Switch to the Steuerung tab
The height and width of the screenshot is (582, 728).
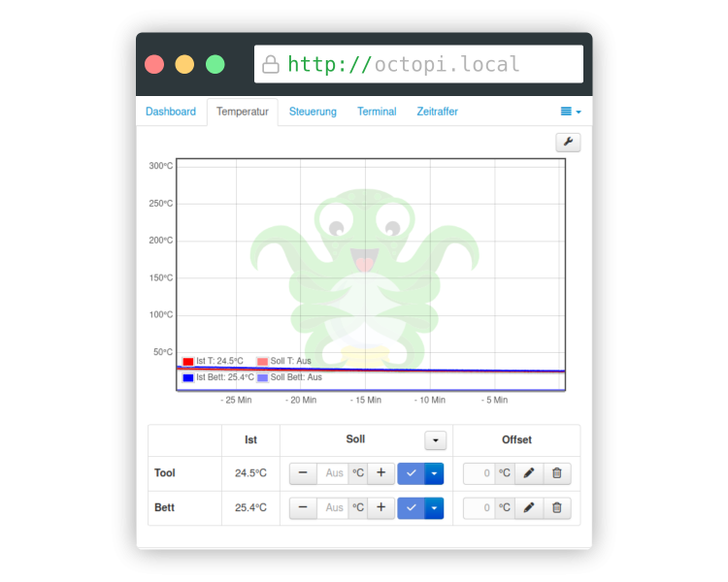point(313,112)
